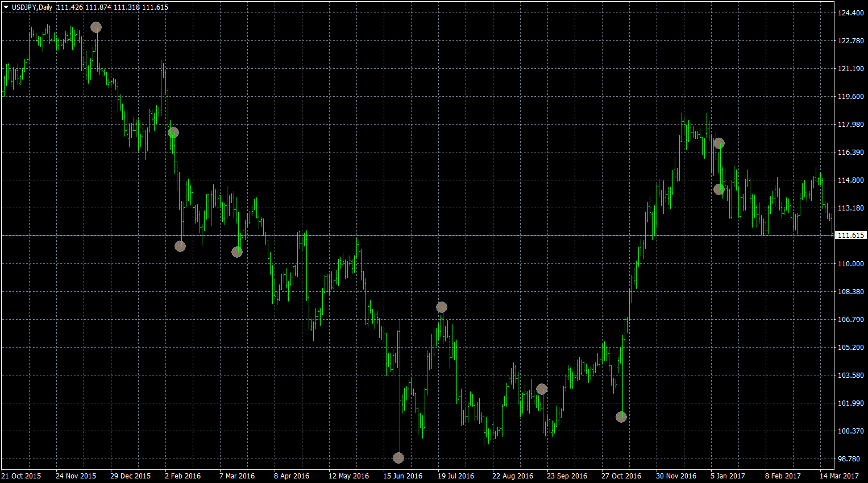Click the 24 Nov 2015 date label

pyautogui.click(x=76, y=476)
